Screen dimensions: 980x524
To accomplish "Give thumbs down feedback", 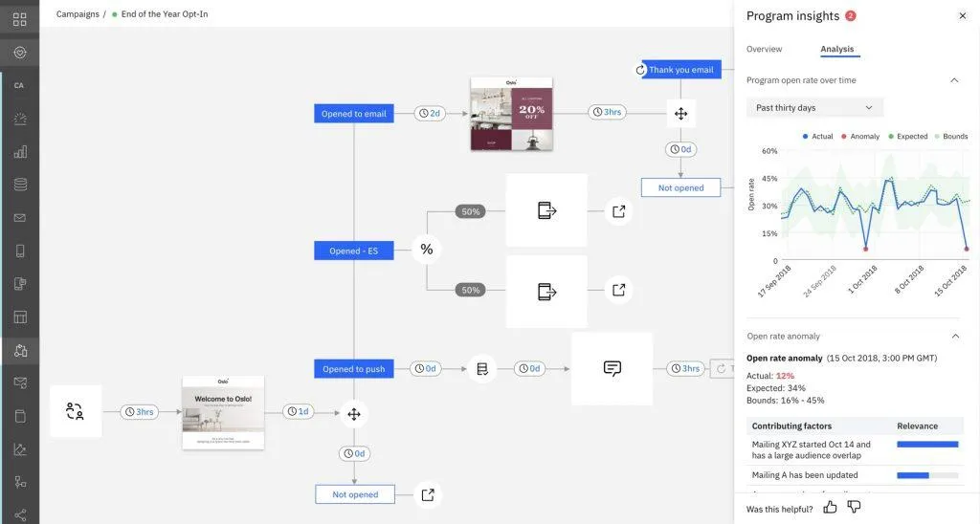I will tap(854, 507).
